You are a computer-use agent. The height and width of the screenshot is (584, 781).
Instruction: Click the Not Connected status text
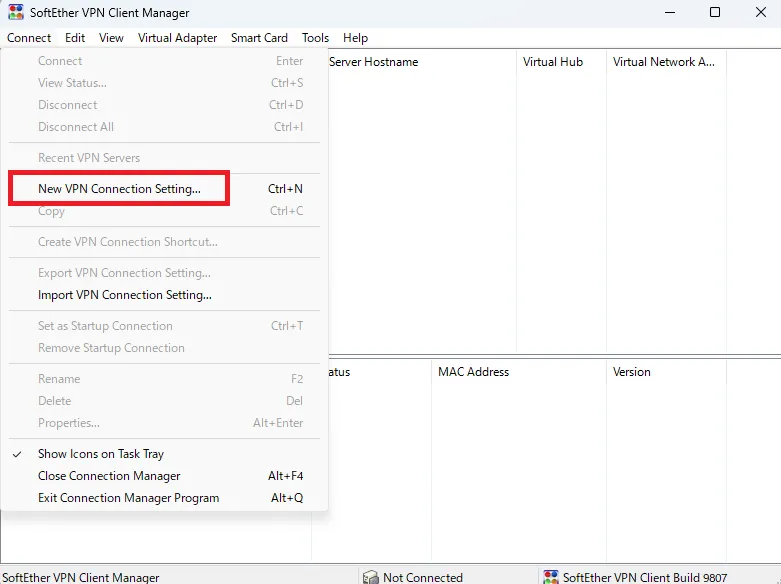pyautogui.click(x=423, y=578)
